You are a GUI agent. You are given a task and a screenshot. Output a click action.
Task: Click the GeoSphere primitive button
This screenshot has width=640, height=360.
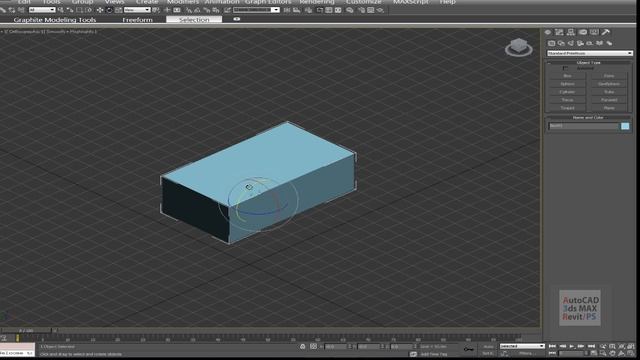tap(609, 84)
